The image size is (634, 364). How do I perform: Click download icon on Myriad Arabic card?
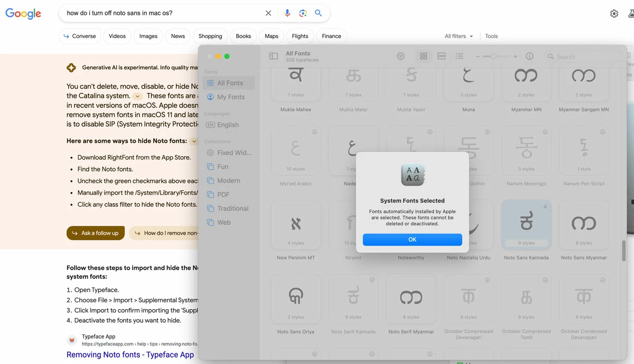click(x=314, y=132)
